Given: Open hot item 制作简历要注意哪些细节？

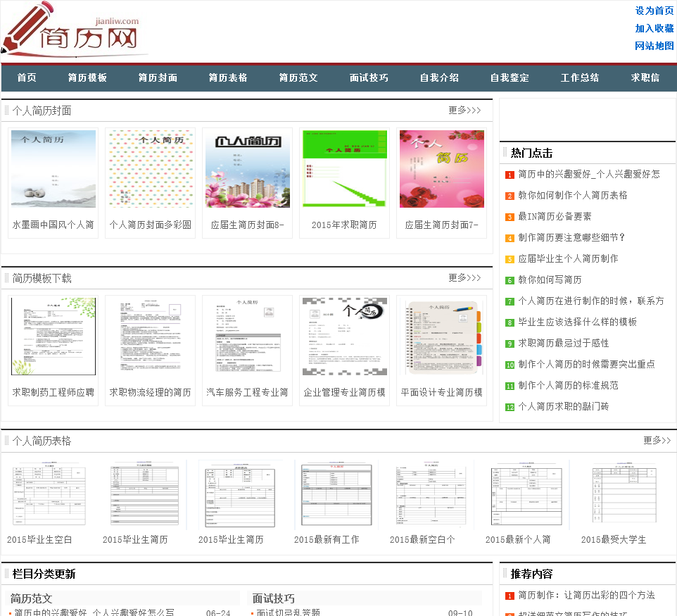Looking at the screenshot, I should [x=571, y=237].
